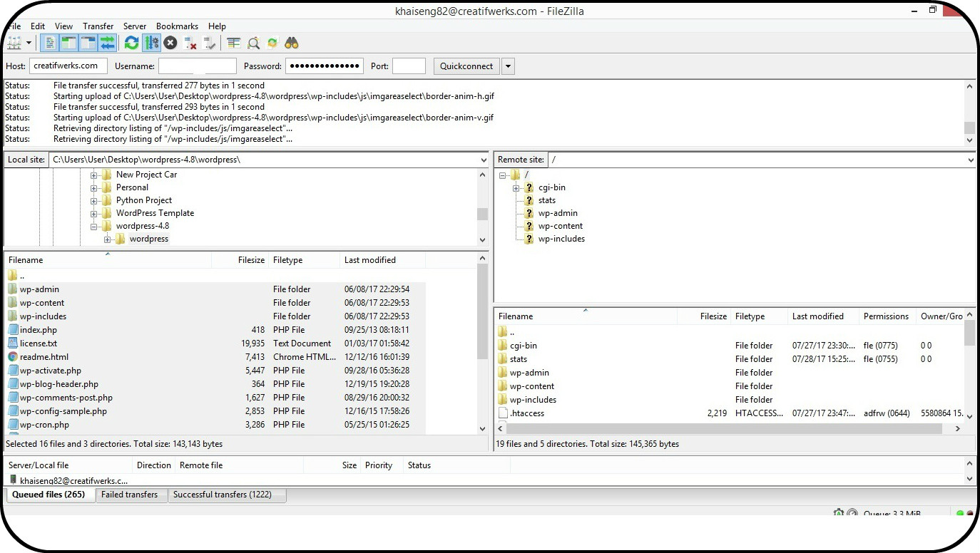Click the magnifier-over-document toolbar icon
Viewport: 980px width, 553px height.
point(253,43)
